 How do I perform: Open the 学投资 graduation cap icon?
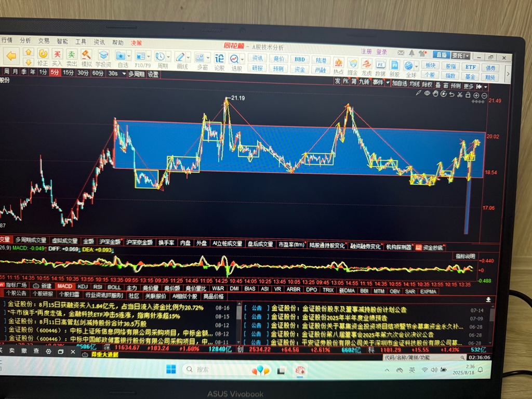click(103, 55)
